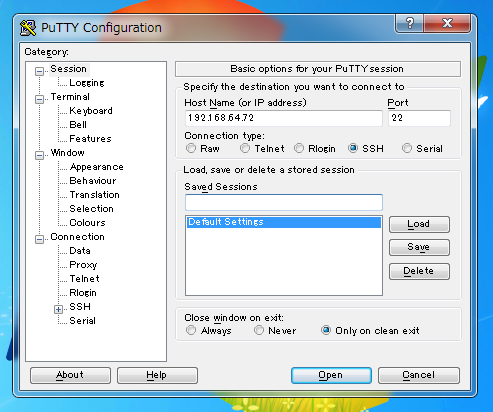Screen dimensions: 493x412
Task: Click the Delete session button
Action: point(419,271)
